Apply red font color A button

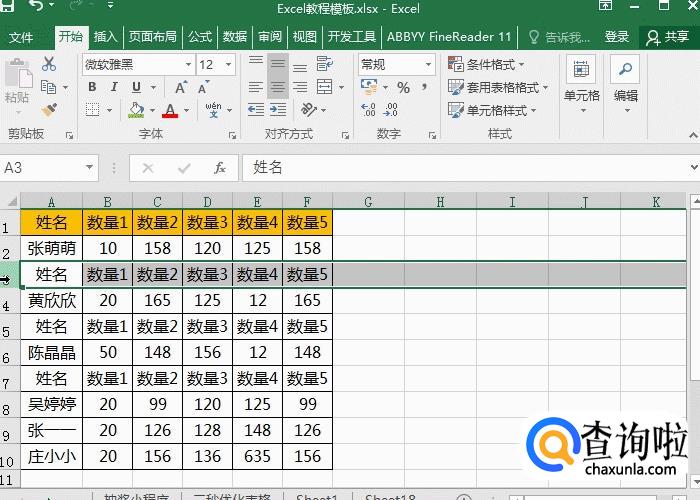pos(170,110)
